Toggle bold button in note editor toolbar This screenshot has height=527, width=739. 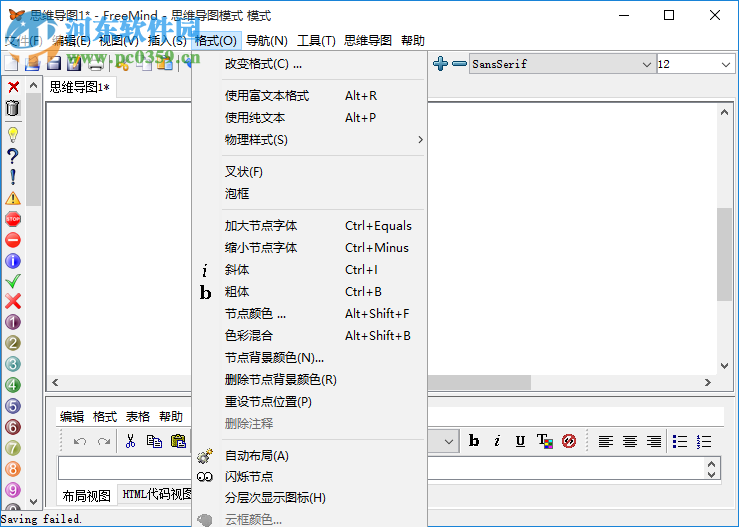[x=474, y=441]
